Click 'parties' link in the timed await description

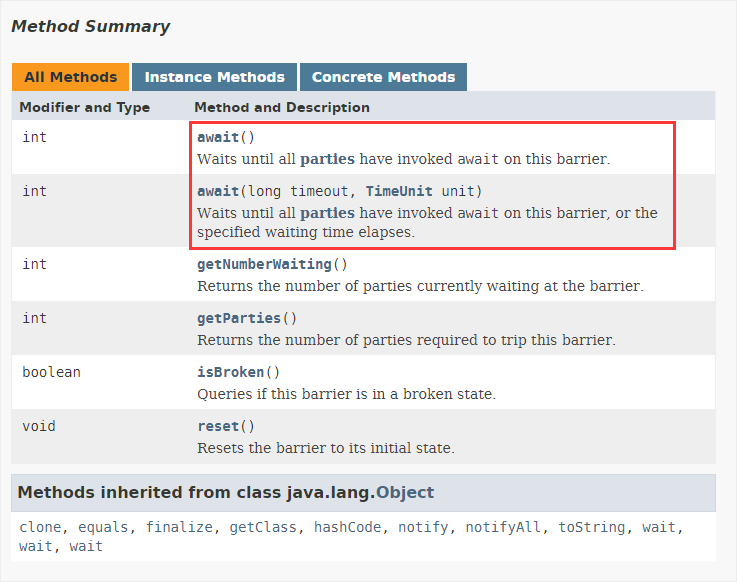[x=327, y=212]
